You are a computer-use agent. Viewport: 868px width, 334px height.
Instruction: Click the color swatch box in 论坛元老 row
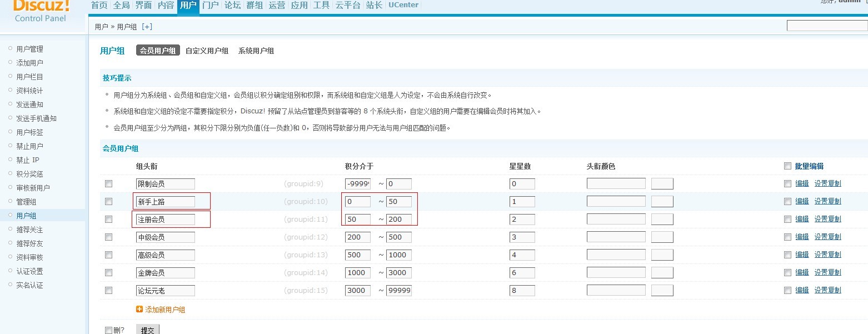tap(662, 290)
